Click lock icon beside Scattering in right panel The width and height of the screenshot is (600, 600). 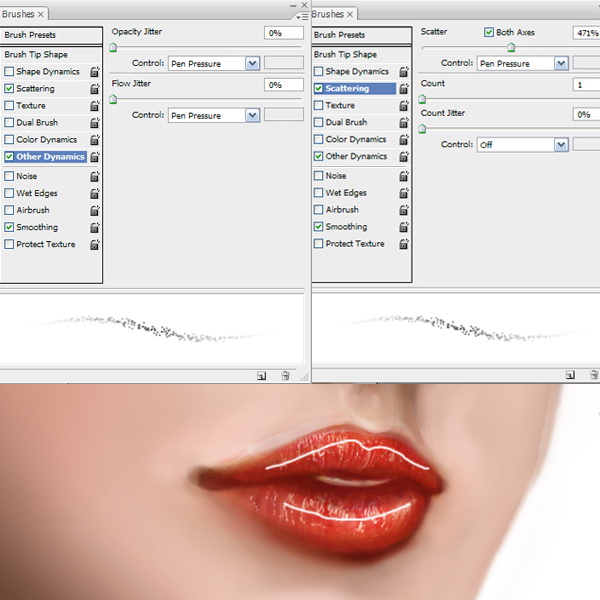click(x=404, y=88)
